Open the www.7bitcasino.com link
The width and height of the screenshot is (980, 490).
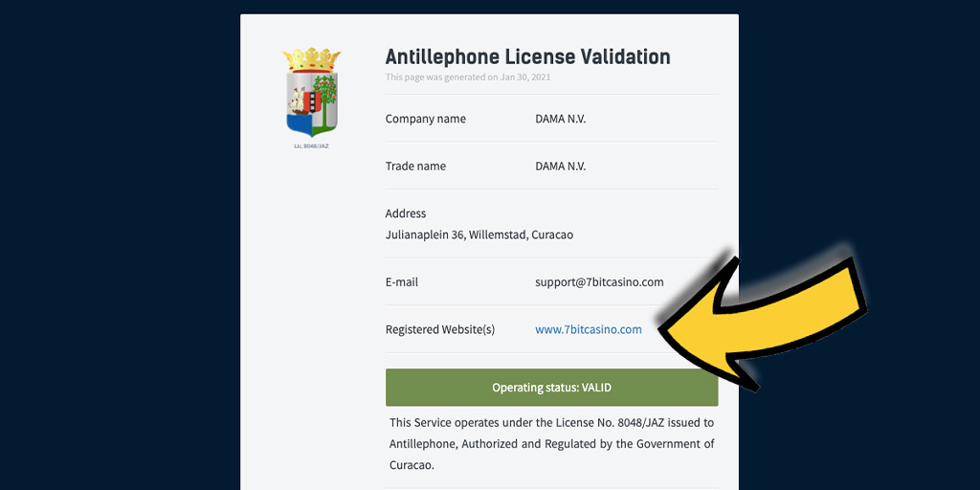pyautogui.click(x=589, y=329)
